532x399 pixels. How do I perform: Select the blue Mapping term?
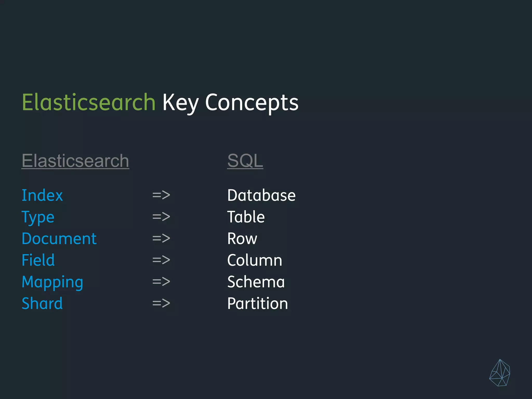(52, 282)
